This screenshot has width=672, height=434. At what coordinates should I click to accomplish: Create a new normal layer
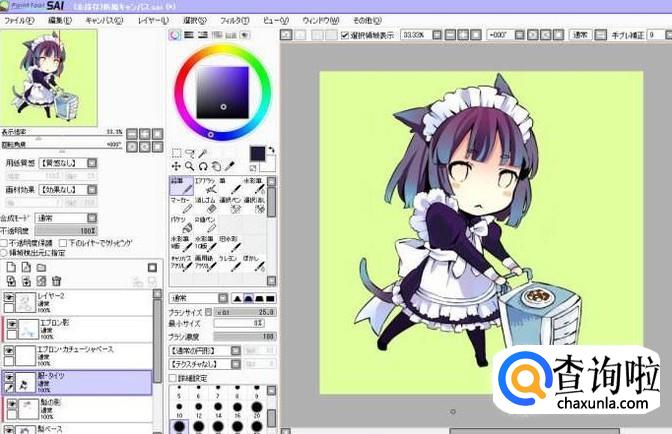(11, 267)
